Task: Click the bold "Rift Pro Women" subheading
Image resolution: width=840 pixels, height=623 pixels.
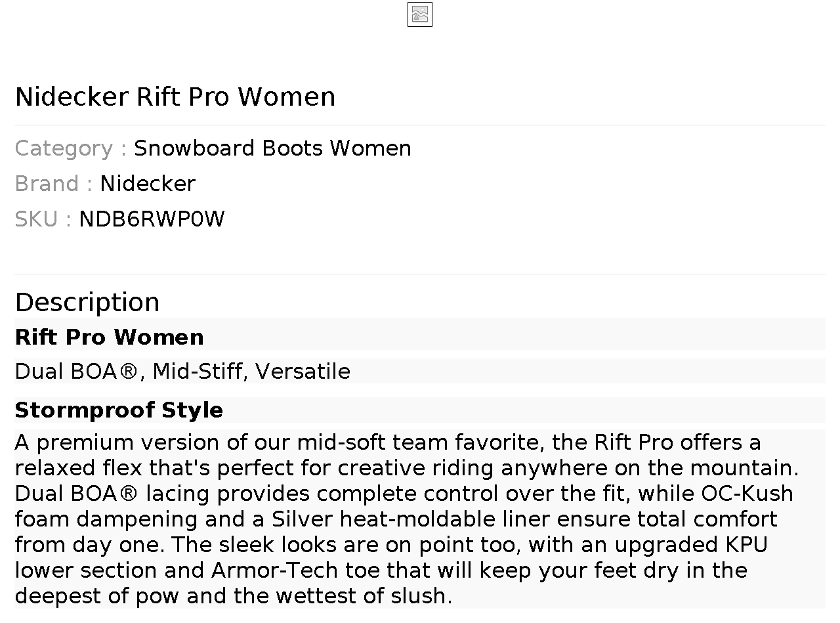Action: (x=109, y=337)
